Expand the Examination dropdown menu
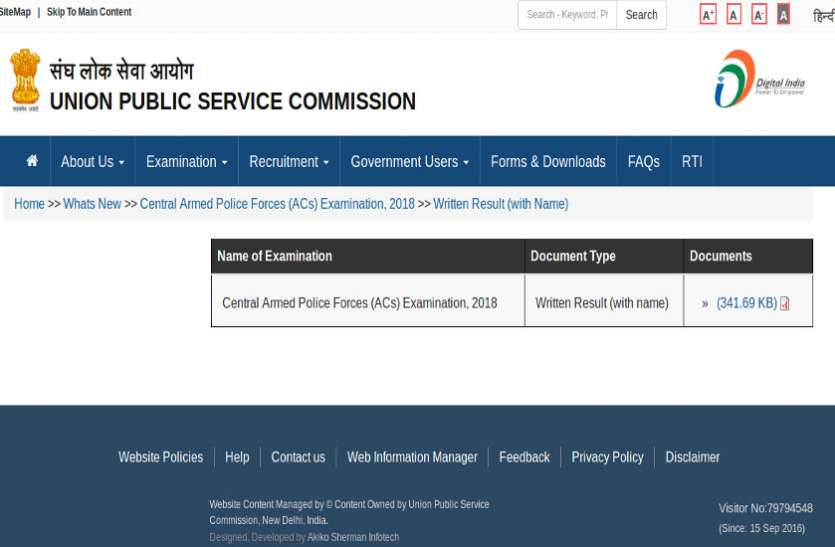Image resolution: width=835 pixels, height=547 pixels. coord(186,161)
